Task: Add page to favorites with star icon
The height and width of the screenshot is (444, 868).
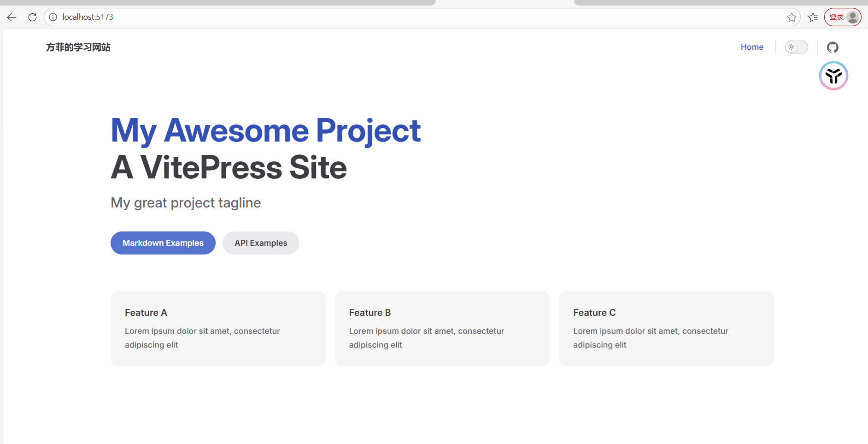Action: 792,18
